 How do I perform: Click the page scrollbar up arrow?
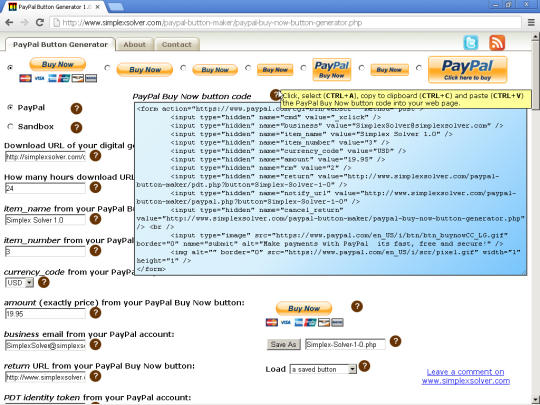[x=536, y=37]
